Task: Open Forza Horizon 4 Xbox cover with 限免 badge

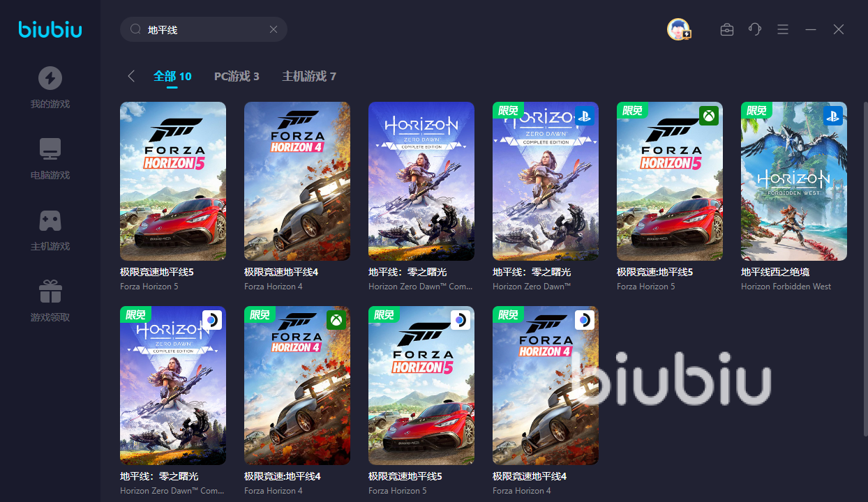Action: (297, 386)
